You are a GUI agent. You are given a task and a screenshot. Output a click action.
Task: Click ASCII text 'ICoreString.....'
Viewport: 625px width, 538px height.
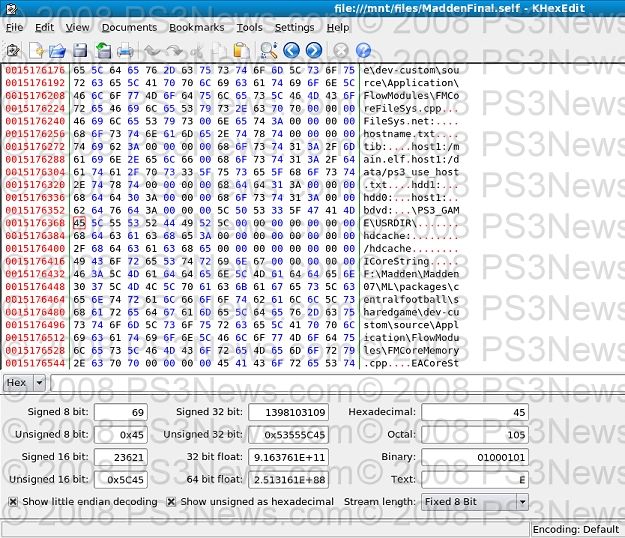tap(411, 261)
